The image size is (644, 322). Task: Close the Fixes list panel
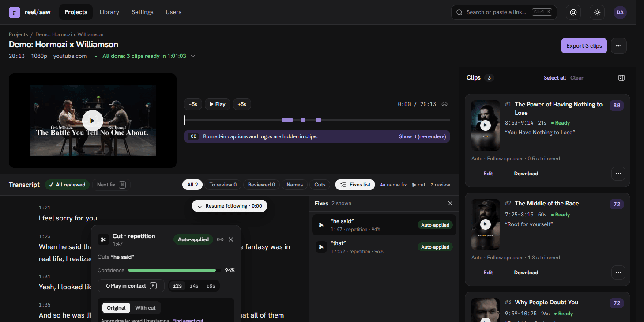tap(450, 203)
